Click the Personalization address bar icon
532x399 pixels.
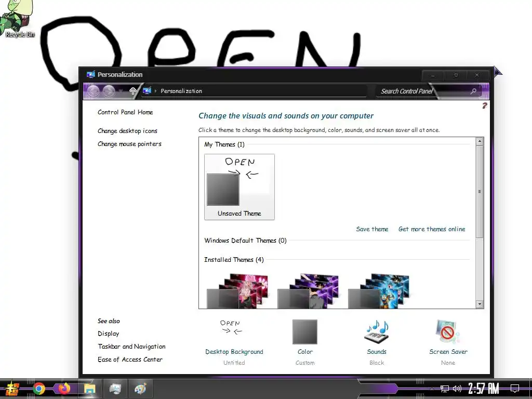pos(147,90)
